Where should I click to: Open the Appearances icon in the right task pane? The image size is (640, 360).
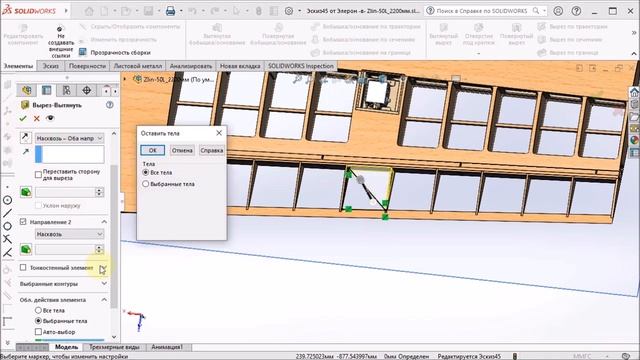(x=634, y=140)
